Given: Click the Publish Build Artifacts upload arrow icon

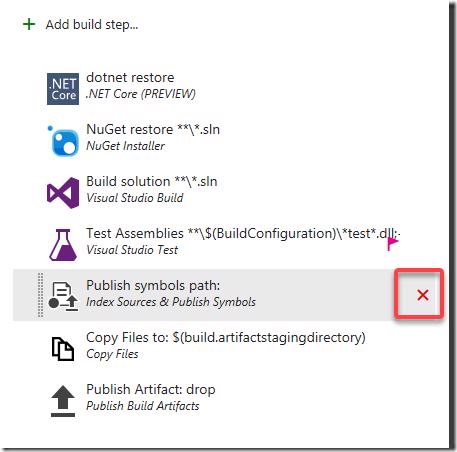Looking at the screenshot, I should click(x=63, y=401).
